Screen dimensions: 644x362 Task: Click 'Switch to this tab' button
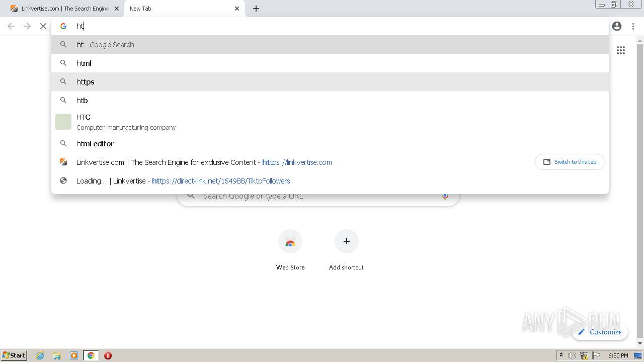[x=570, y=162]
